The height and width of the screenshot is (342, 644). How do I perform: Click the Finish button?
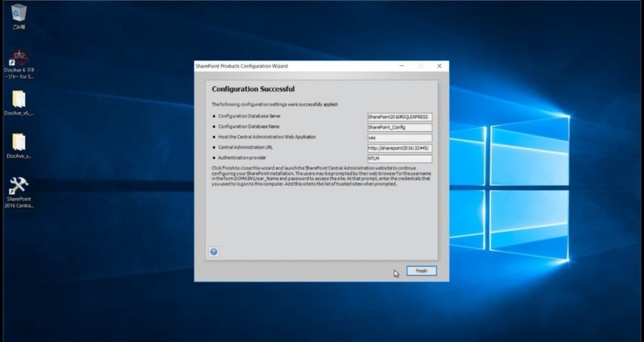pyautogui.click(x=421, y=271)
